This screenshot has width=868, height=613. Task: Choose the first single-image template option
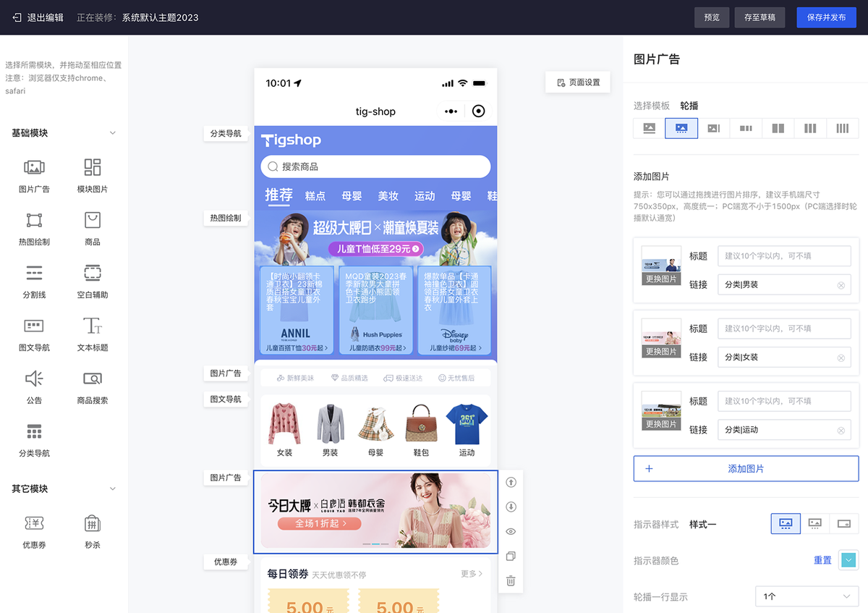point(649,128)
